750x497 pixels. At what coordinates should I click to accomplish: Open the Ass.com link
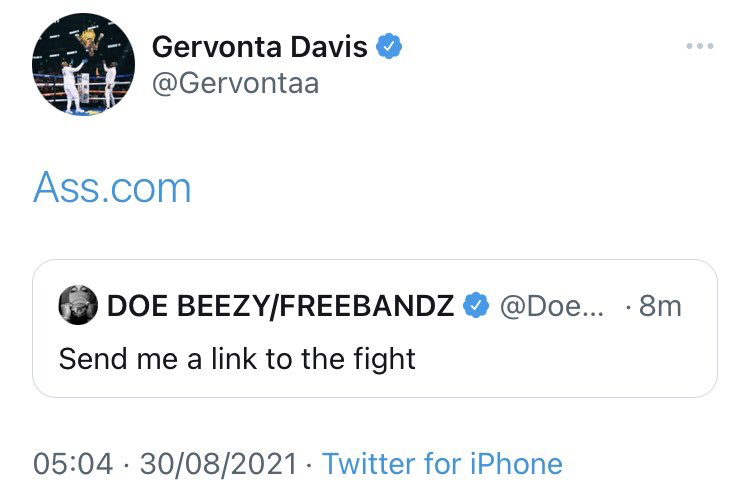coord(112,187)
